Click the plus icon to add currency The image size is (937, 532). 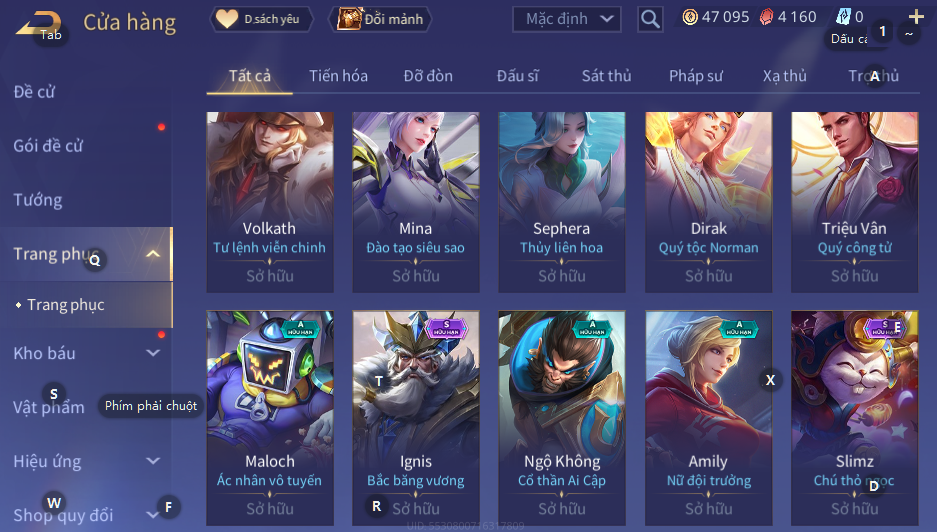[916, 17]
